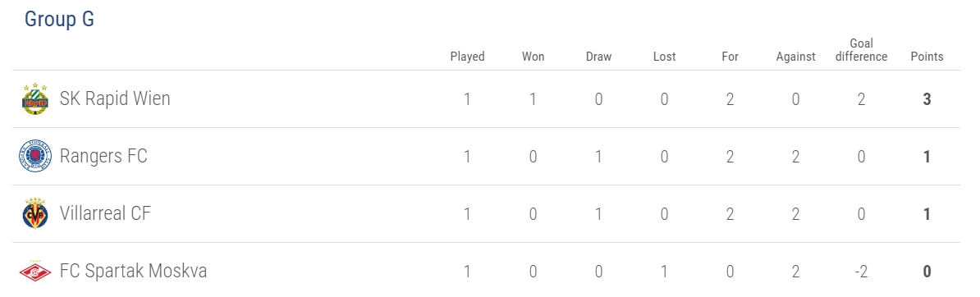Click the Group G heading
Image resolution: width=980 pixels, height=297 pixels.
point(59,20)
